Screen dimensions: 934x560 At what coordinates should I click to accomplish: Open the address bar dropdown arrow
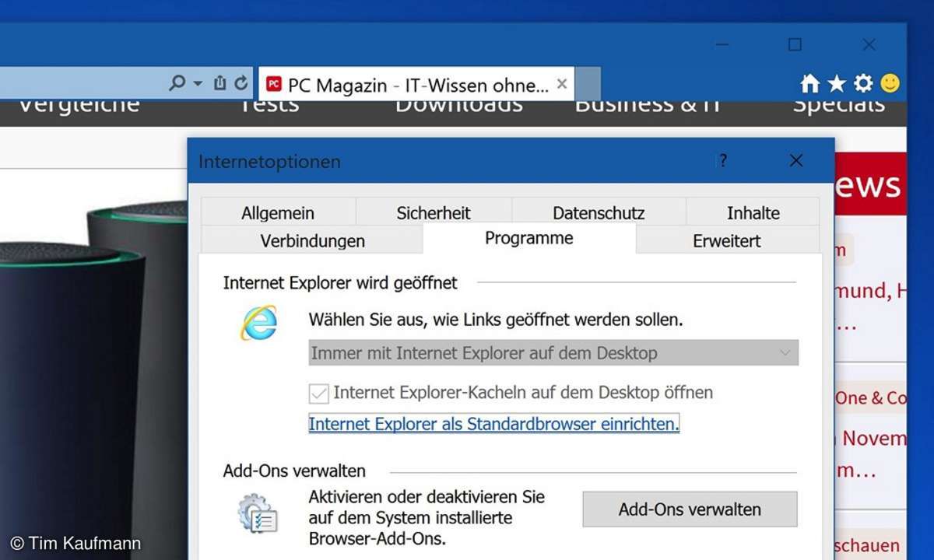pyautogui.click(x=198, y=83)
